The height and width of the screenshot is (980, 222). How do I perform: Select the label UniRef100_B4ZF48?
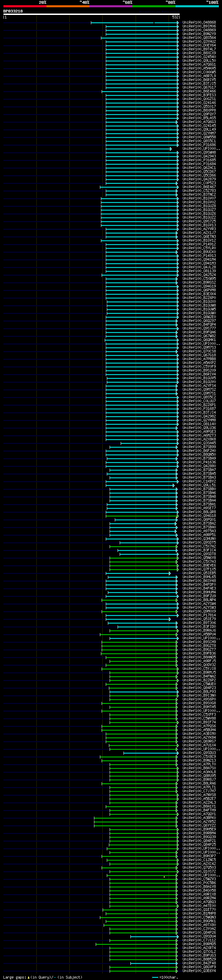199,963
